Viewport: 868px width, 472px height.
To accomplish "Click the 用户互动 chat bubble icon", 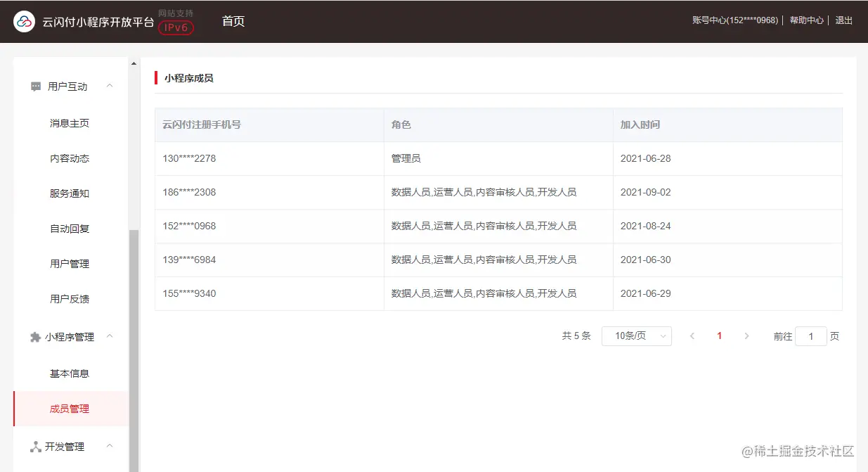I will [x=36, y=87].
